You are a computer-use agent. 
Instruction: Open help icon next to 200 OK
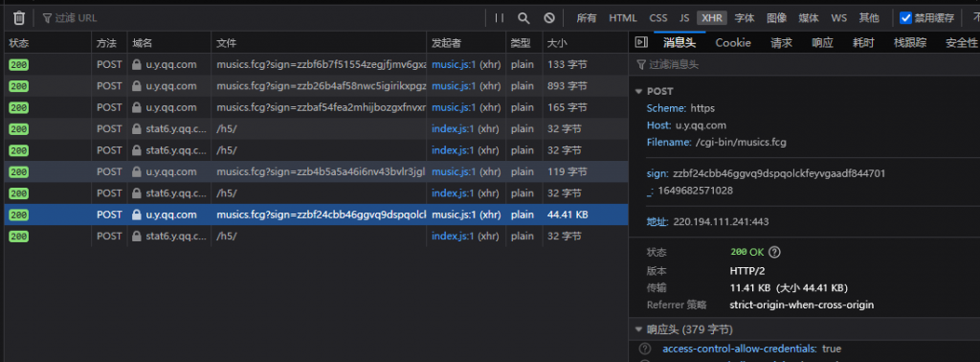click(x=774, y=252)
